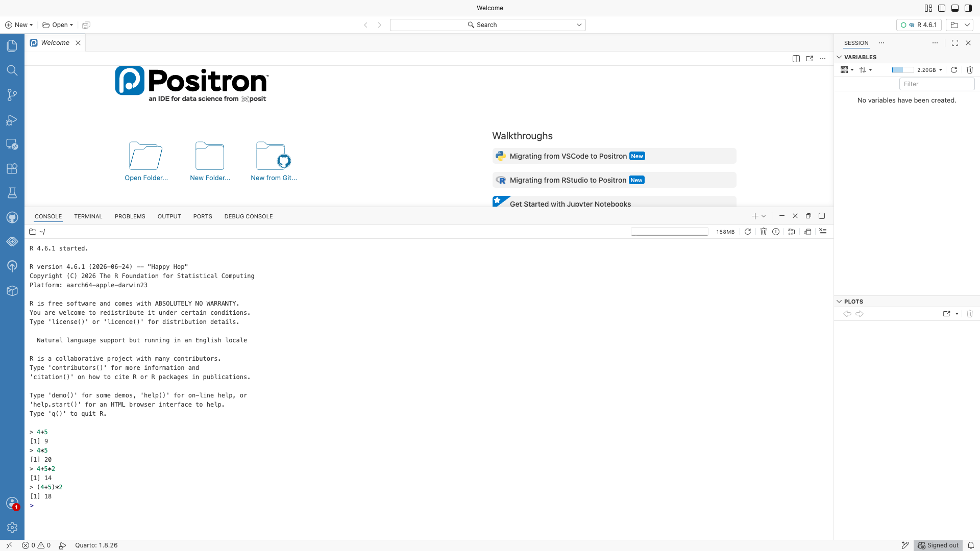Open the Manage settings gear
This screenshot has width=980, height=551.
click(12, 528)
